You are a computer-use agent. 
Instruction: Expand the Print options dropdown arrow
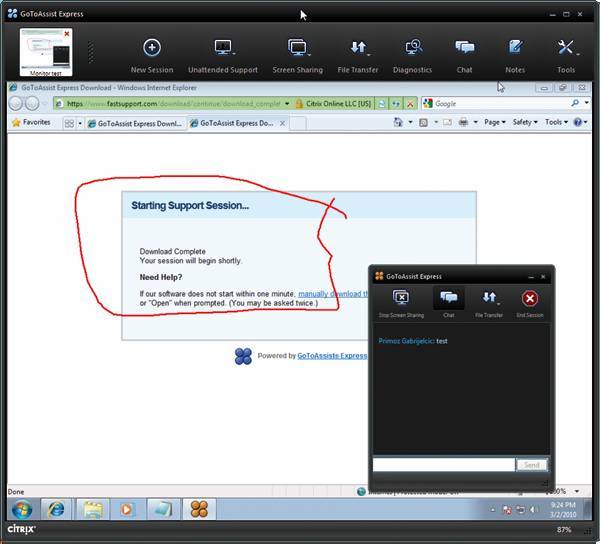point(476,122)
